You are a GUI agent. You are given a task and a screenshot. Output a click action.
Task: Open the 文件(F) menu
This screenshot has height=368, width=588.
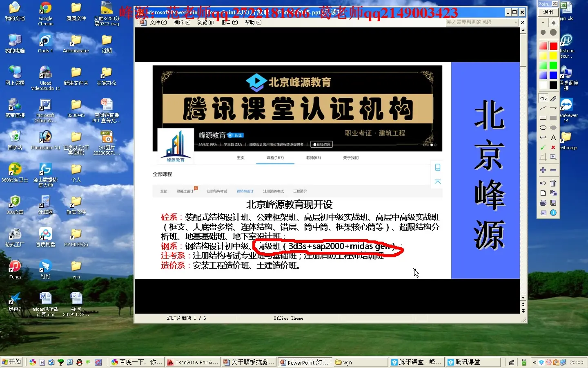[x=158, y=22]
